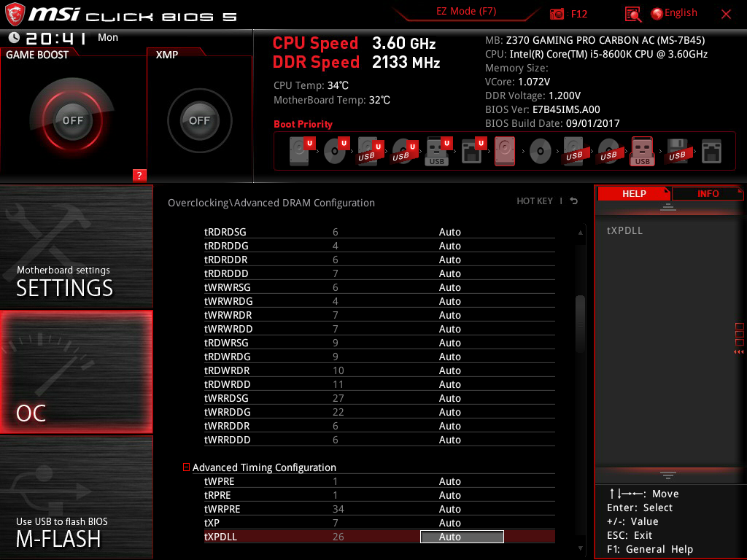Close the BIOS with the red X

726,15
